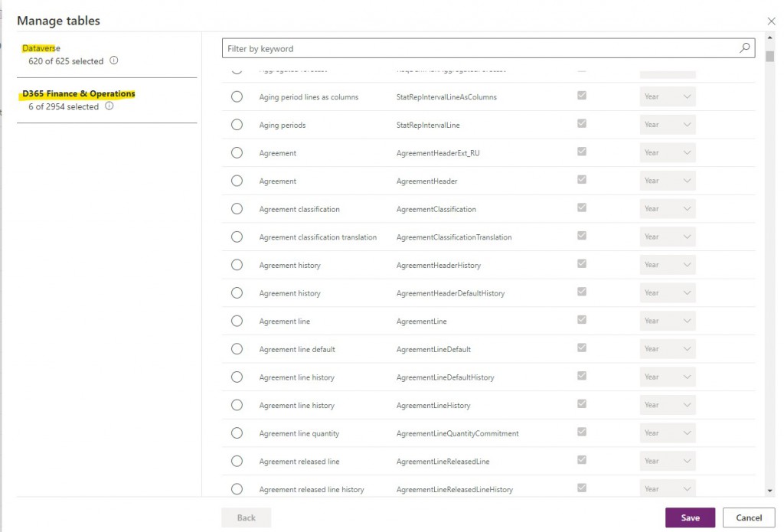Open Year dropdown for AgreementLineReleasedLineHistory
The width and height of the screenshot is (784, 532).
(668, 488)
